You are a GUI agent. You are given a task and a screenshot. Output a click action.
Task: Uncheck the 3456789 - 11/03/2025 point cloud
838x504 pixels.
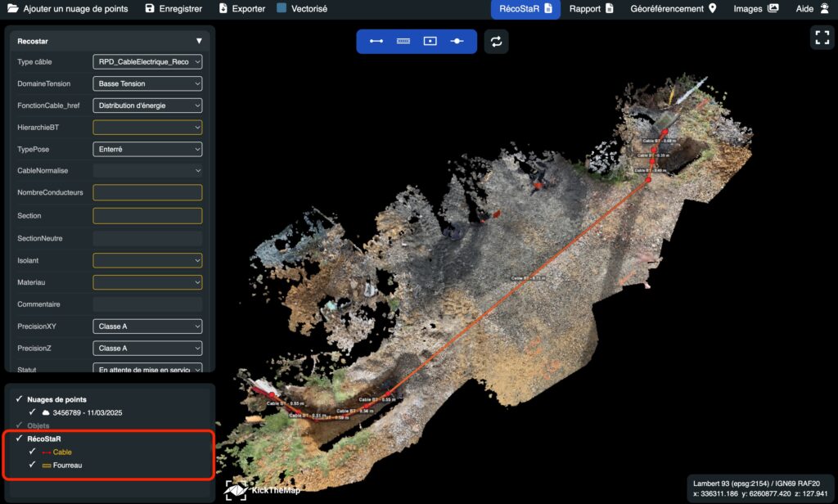pyautogui.click(x=32, y=412)
